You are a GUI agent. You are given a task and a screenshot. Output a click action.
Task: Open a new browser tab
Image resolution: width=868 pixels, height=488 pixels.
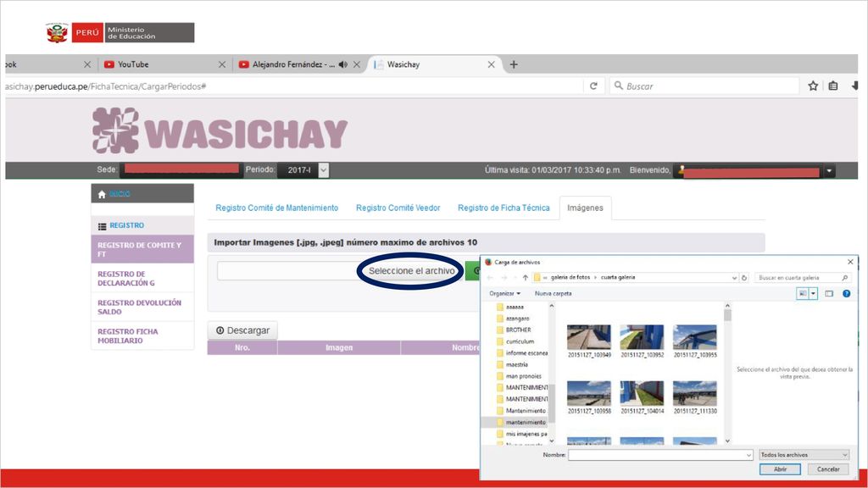(x=514, y=64)
